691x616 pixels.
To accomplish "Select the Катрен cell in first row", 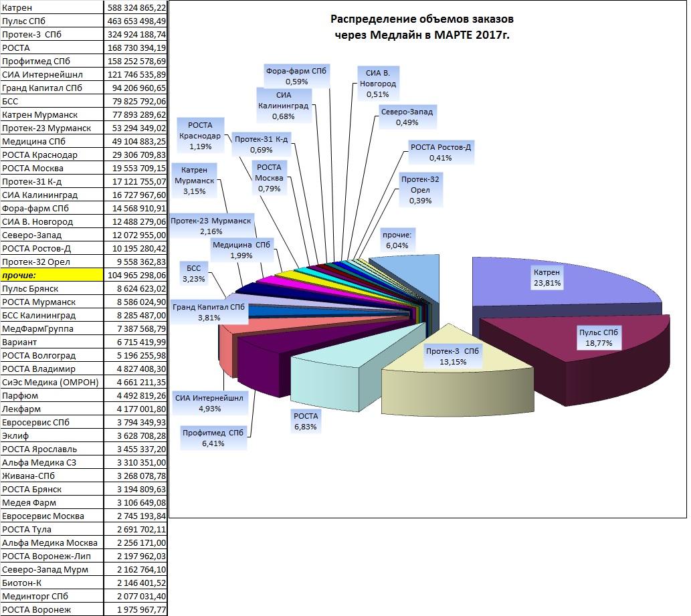I will [x=52, y=7].
